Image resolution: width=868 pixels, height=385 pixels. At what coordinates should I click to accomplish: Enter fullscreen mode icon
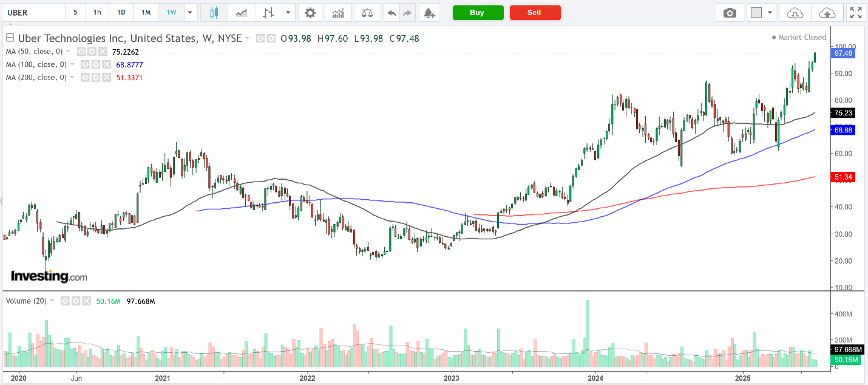(x=855, y=12)
